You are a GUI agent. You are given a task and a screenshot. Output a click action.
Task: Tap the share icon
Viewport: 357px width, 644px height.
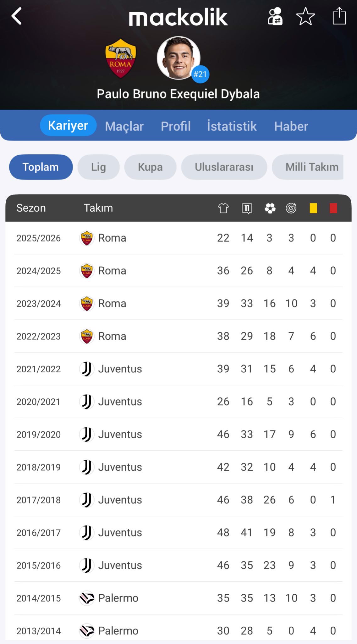339,16
